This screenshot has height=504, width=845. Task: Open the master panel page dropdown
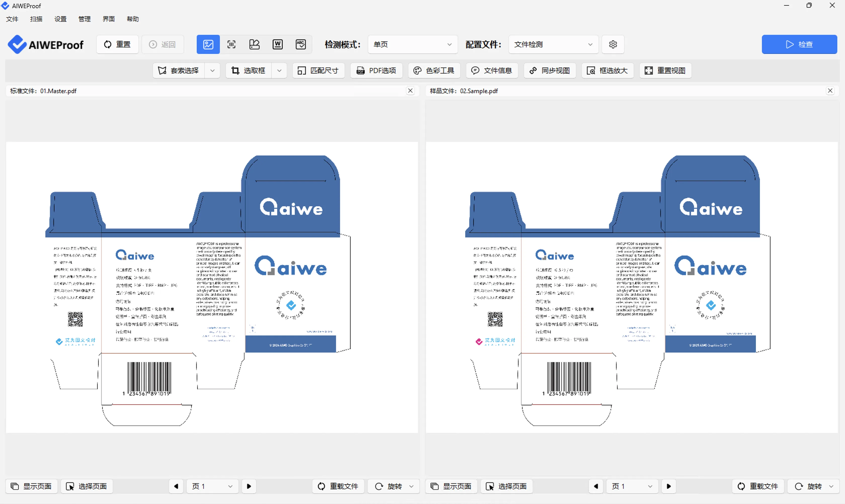[213, 486]
